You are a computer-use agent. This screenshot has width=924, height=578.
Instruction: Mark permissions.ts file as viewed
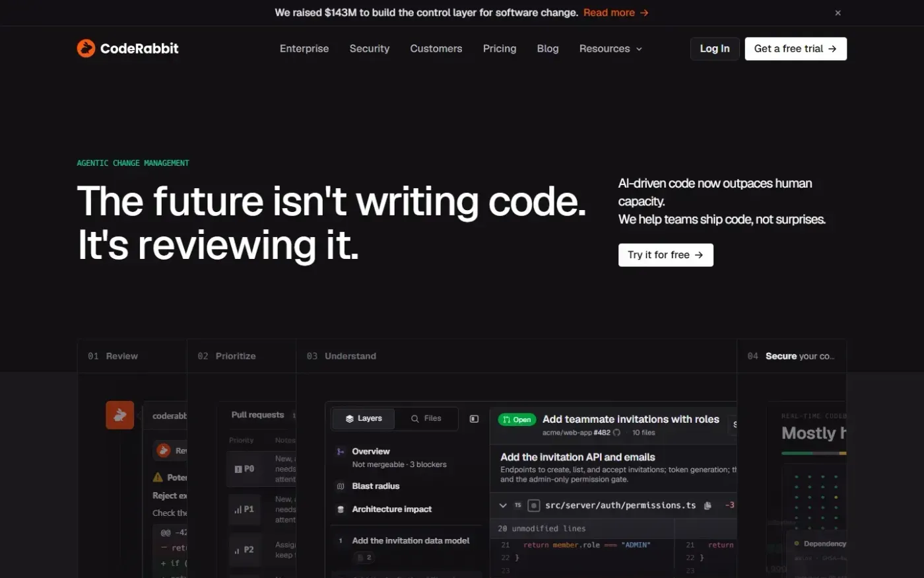[x=534, y=505]
